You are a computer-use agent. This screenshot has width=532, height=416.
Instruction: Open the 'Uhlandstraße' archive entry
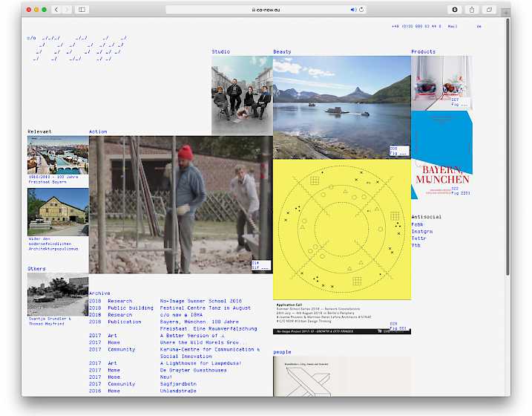pyautogui.click(x=178, y=391)
